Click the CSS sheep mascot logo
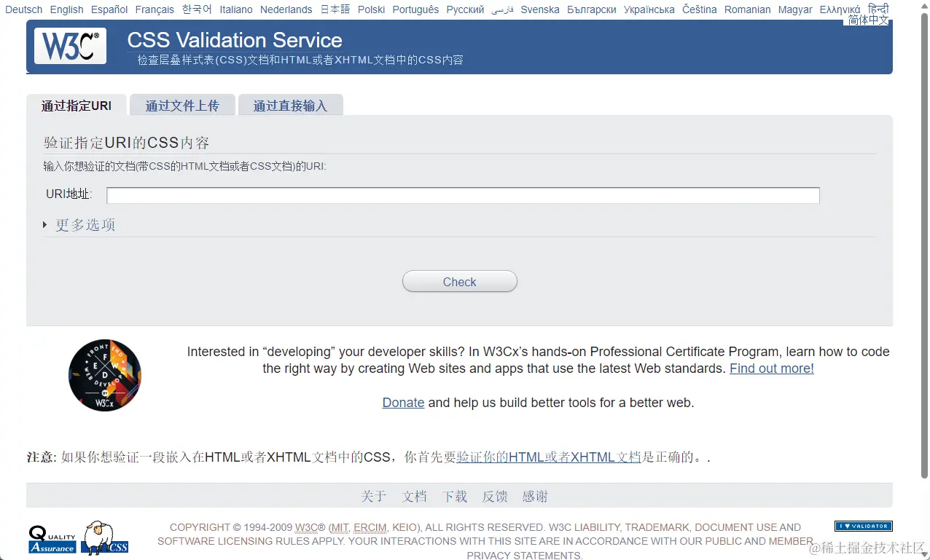 [106, 537]
